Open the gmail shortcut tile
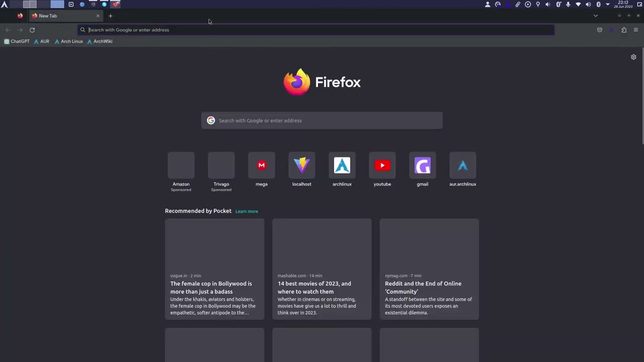Screen dimensions: 644x362 pos(423,170)
